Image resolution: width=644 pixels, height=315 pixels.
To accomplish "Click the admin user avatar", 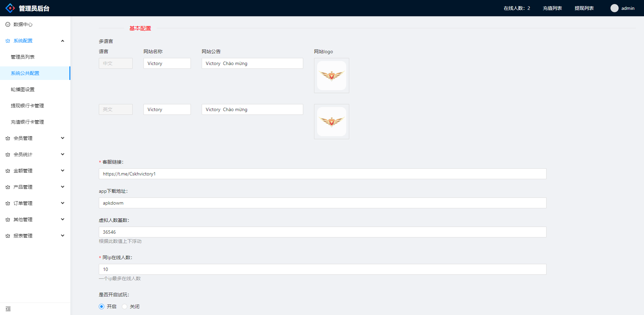I will click(614, 8).
